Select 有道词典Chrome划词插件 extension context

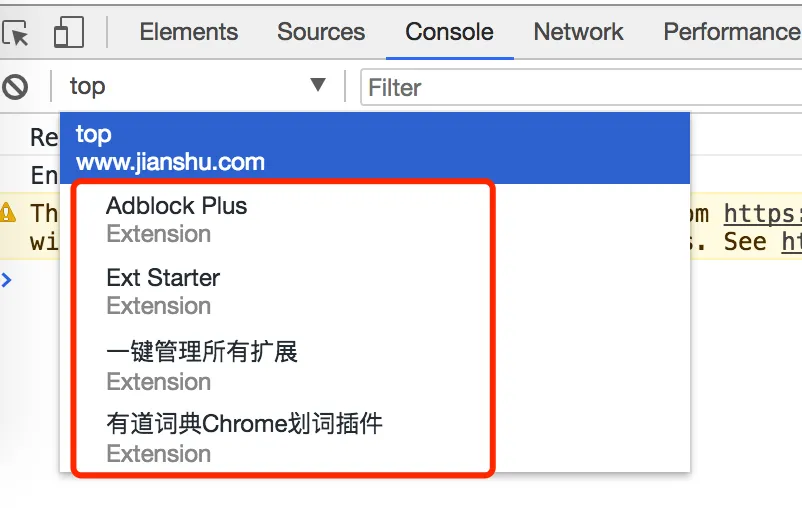pyautogui.click(x=375, y=438)
